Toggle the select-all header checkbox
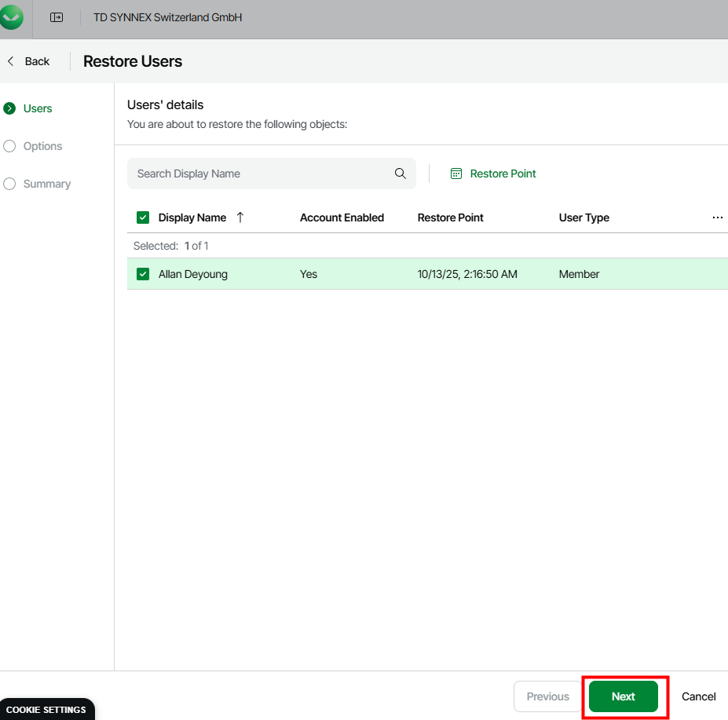Screen dimensions: 728x720 point(143,217)
